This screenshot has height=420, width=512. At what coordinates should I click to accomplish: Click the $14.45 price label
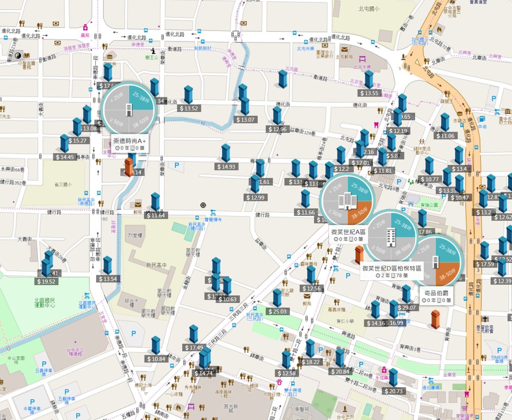pos(65,157)
